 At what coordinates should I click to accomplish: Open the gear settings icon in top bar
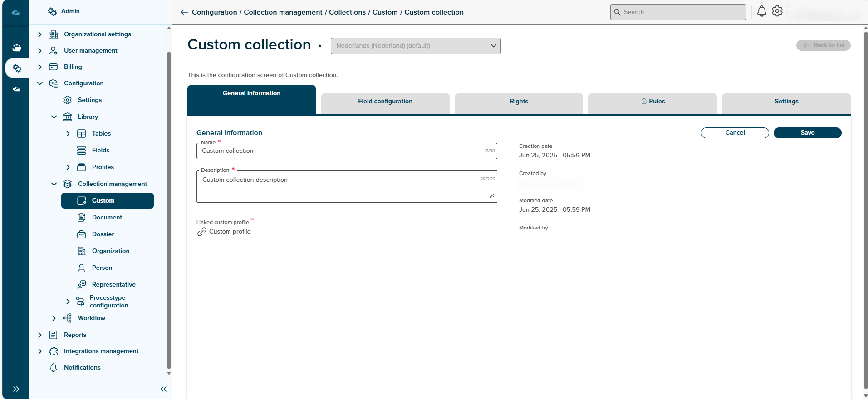coord(777,11)
